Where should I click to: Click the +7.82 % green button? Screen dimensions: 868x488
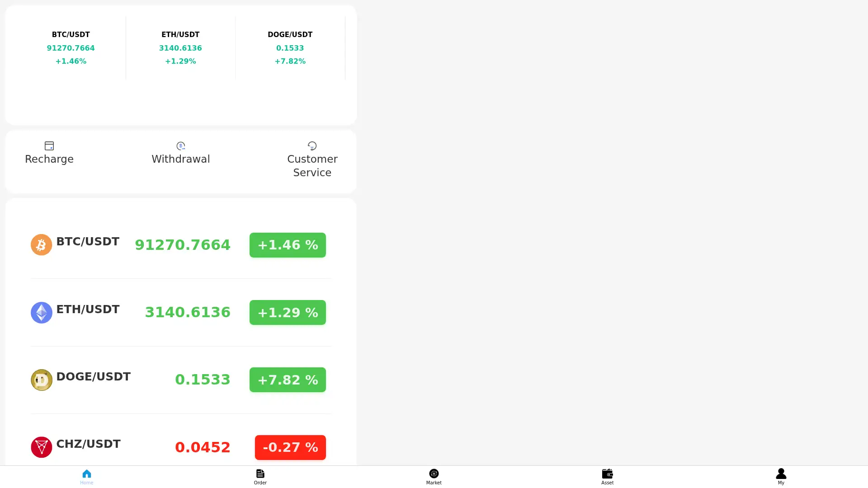(288, 380)
